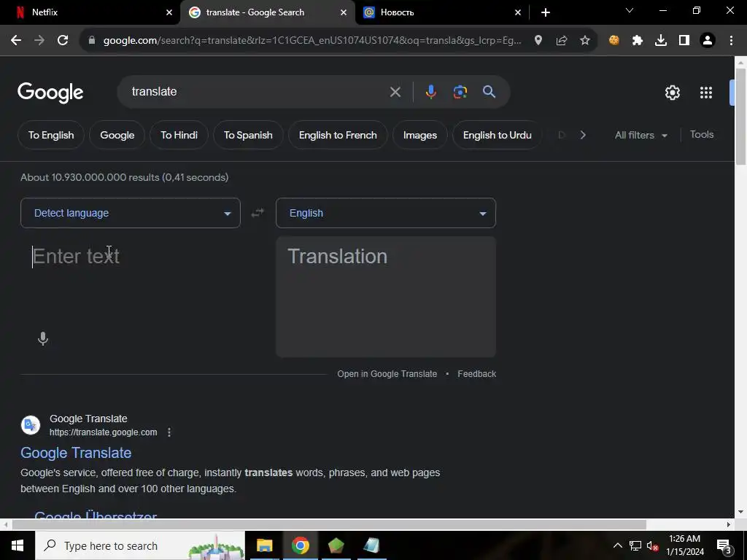
Task: Switch to the Images filter
Action: 420,135
